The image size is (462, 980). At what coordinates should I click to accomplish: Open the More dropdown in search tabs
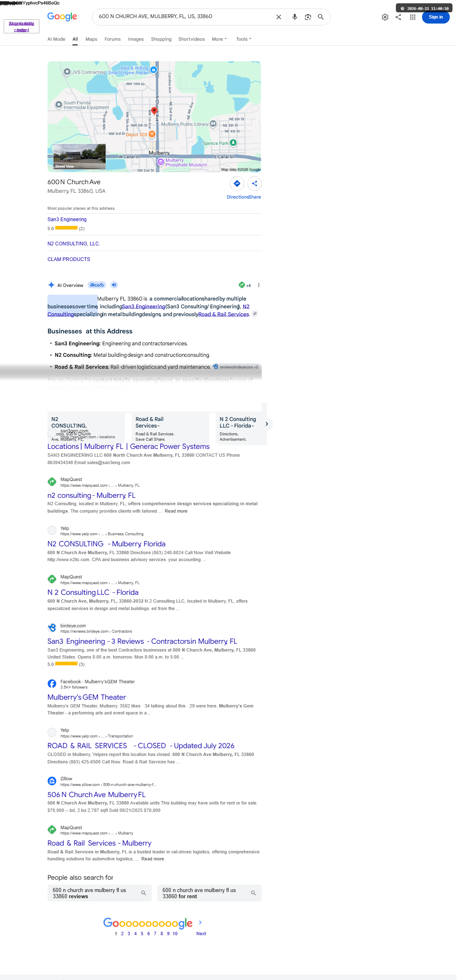(219, 39)
